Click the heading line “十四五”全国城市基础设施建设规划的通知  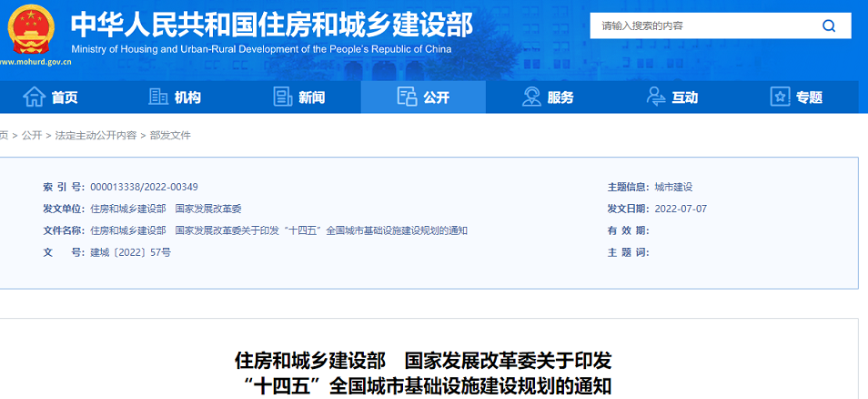[428, 385]
